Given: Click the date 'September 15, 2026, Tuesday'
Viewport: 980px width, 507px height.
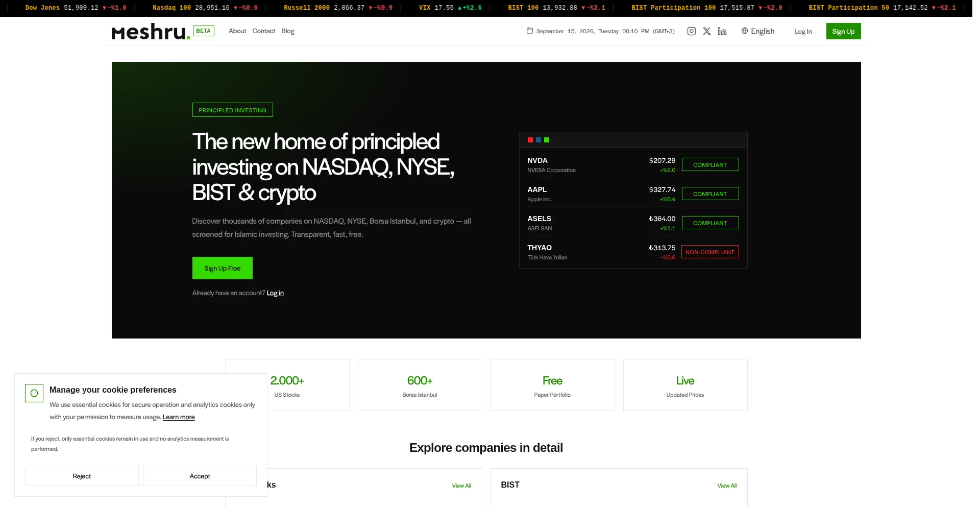Looking at the screenshot, I should coord(577,31).
